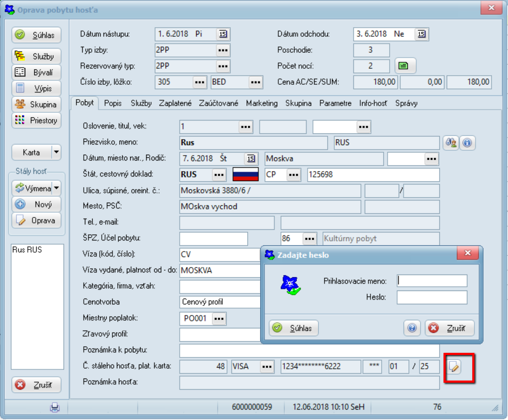This screenshot has height=420, width=508.
Task: Click the help icon in password dialog
Action: 412,328
